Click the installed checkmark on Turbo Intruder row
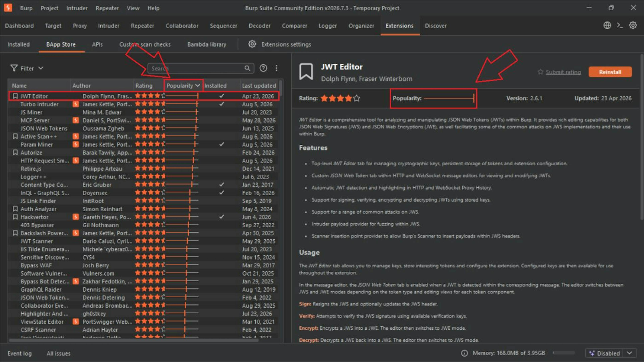This screenshot has height=362, width=644. point(222,104)
